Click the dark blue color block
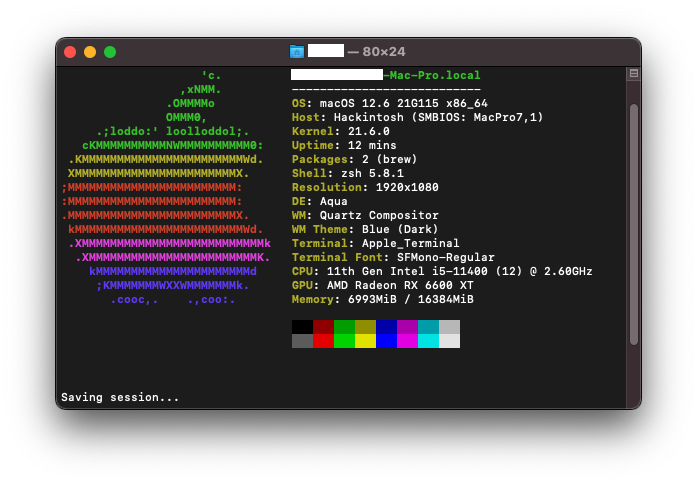The height and width of the screenshot is (483, 697). coord(386,327)
